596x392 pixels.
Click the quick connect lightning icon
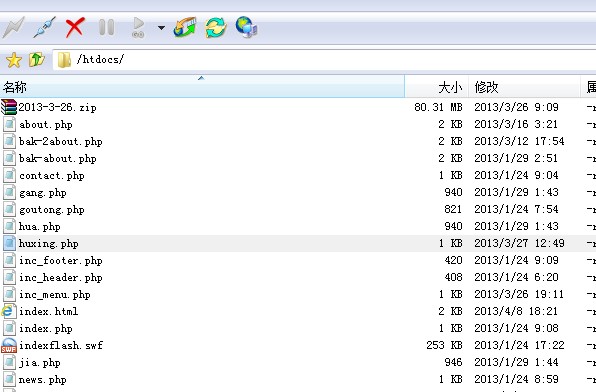(14, 27)
